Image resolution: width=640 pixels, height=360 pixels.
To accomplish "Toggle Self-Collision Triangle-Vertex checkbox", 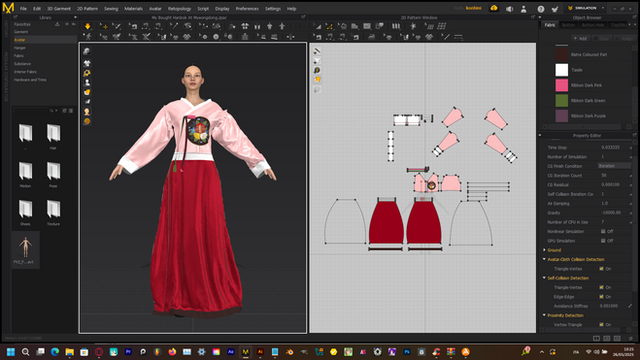I will 601,287.
